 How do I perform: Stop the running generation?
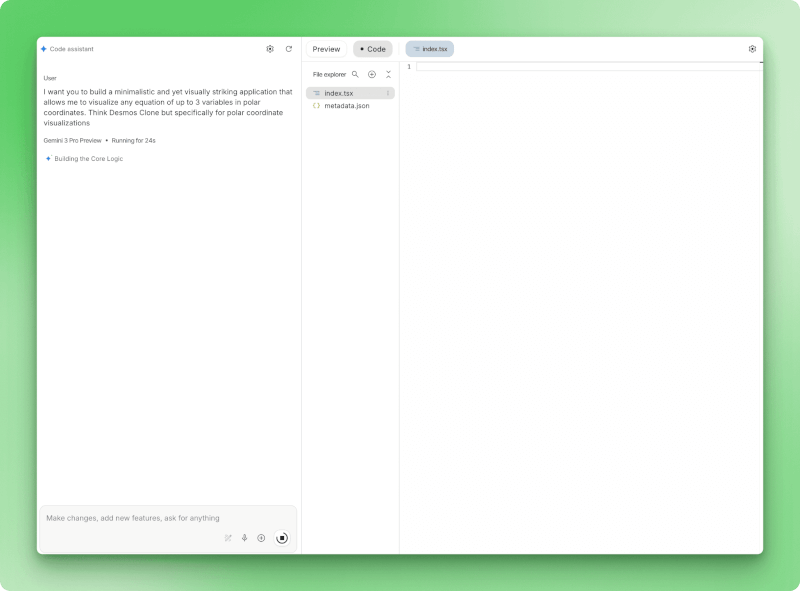(x=282, y=538)
